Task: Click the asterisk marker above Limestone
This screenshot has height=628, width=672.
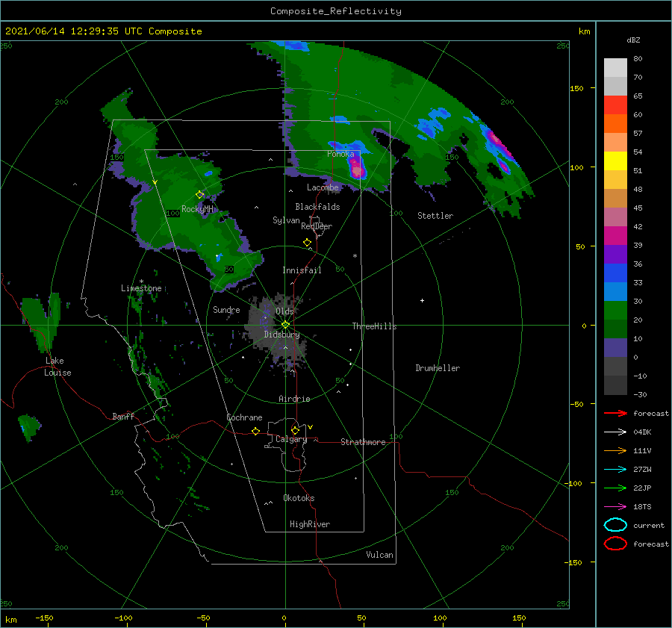Action: [x=141, y=282]
